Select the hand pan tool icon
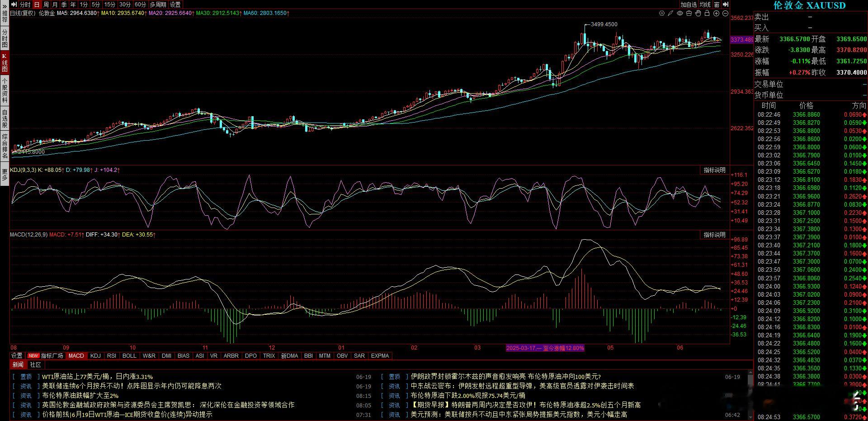Image resolution: width=868 pixels, height=421 pixels. click(x=698, y=14)
